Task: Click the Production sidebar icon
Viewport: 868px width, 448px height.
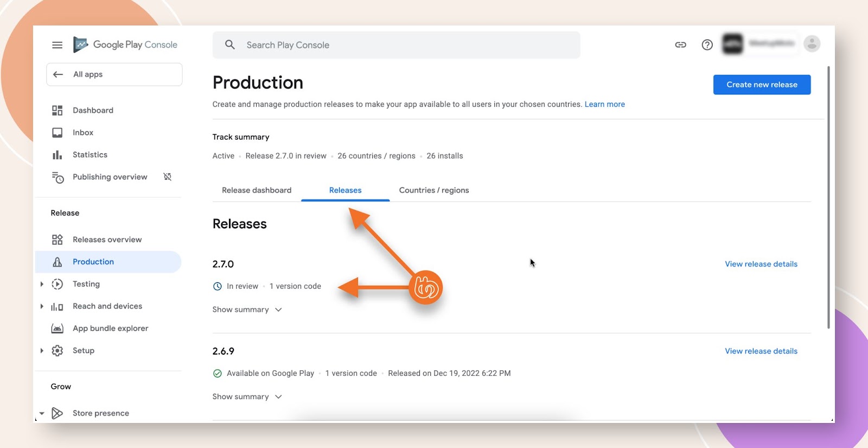Action: pyautogui.click(x=57, y=262)
